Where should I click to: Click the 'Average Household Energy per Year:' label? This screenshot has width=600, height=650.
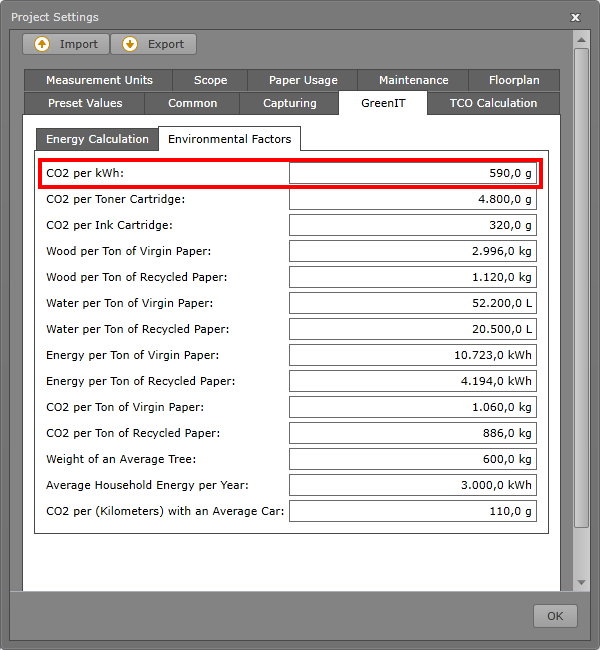(147, 485)
